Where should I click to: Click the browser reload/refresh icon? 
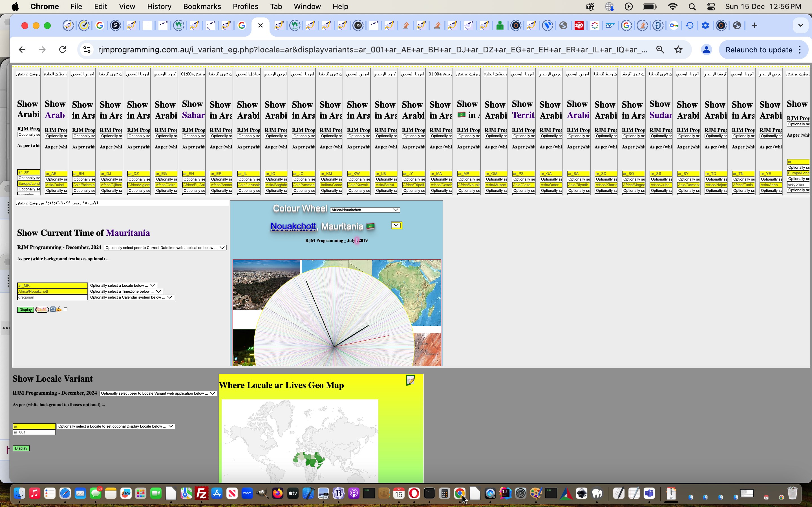click(63, 49)
